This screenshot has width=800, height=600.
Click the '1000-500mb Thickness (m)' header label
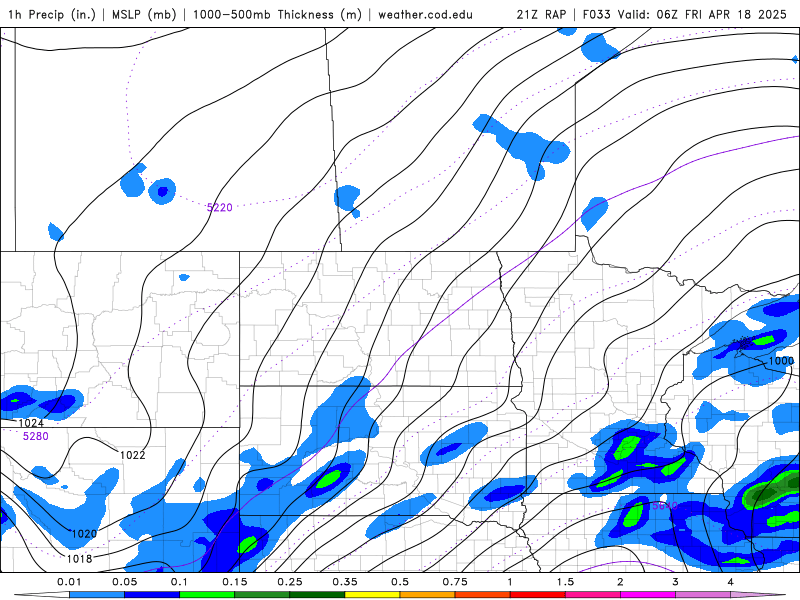[277, 14]
